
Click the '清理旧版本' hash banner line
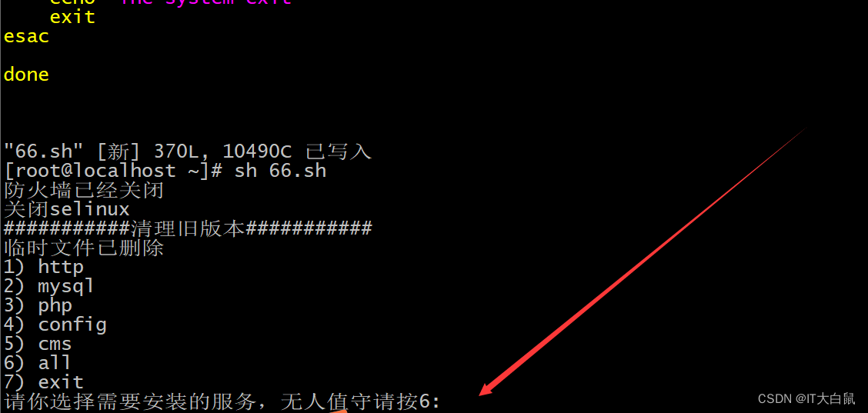click(x=189, y=228)
